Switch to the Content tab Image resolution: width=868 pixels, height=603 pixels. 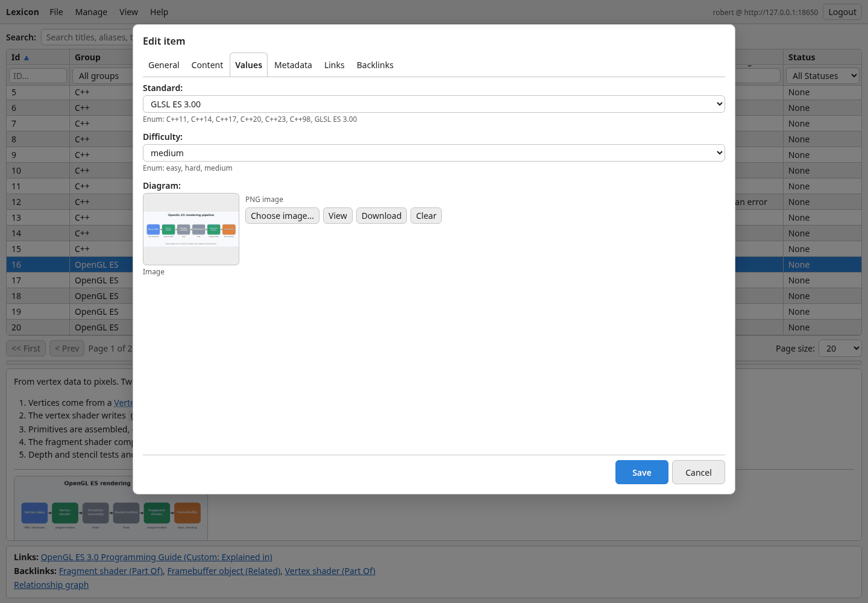click(x=207, y=65)
